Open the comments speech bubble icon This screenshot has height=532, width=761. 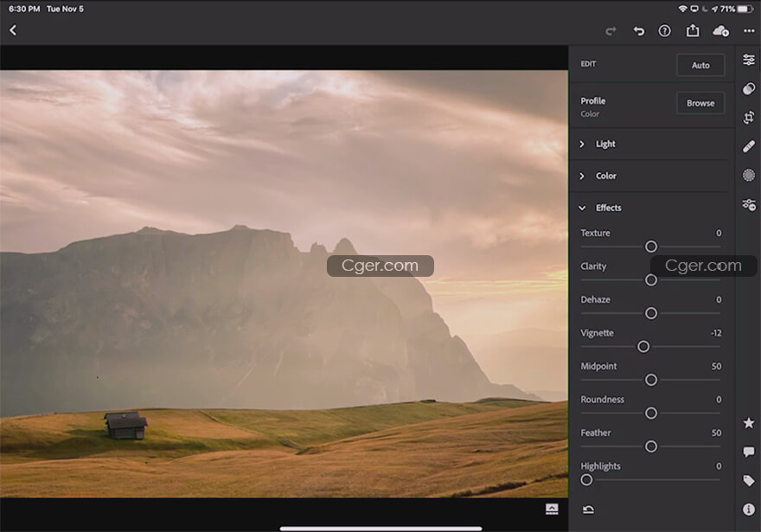[x=749, y=452]
